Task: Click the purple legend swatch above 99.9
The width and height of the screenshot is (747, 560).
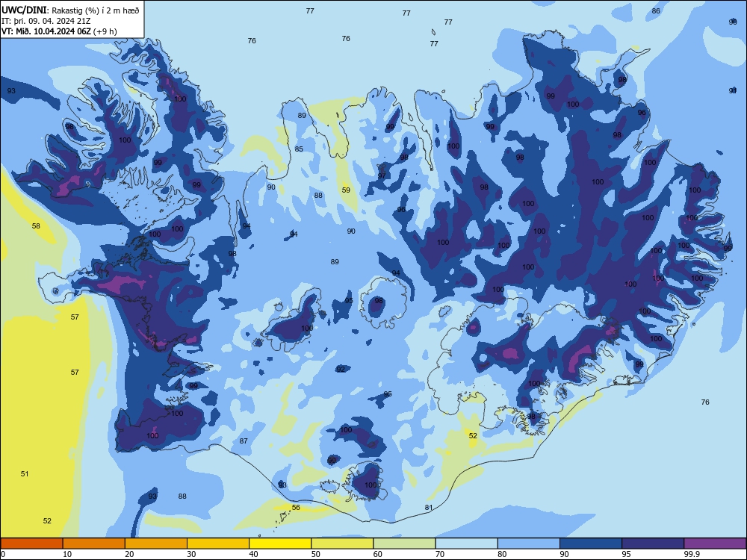Action: 715,544
